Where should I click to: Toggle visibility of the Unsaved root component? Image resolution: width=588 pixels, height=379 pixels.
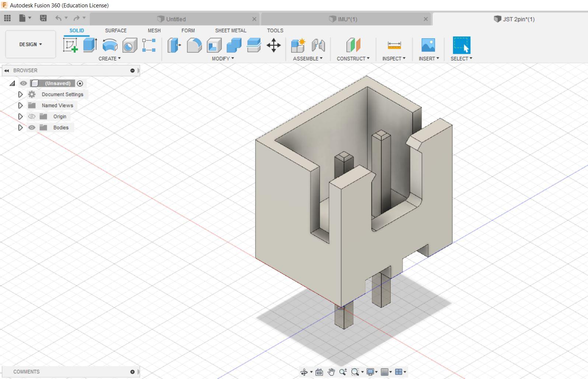[23, 83]
